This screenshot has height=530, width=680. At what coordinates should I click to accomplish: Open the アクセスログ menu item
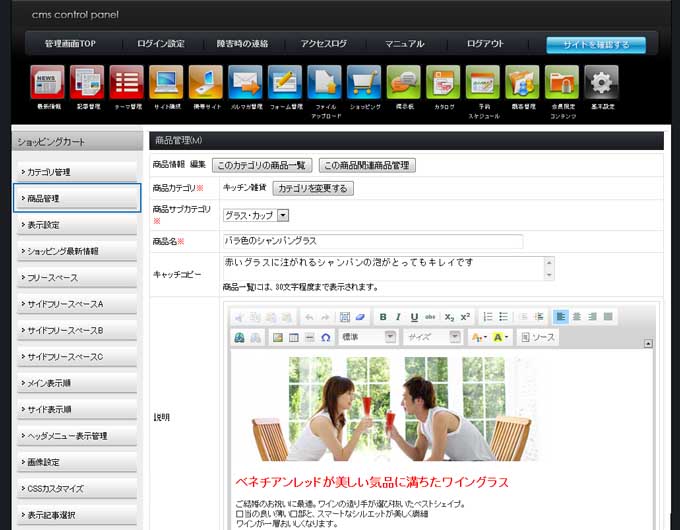[323, 44]
